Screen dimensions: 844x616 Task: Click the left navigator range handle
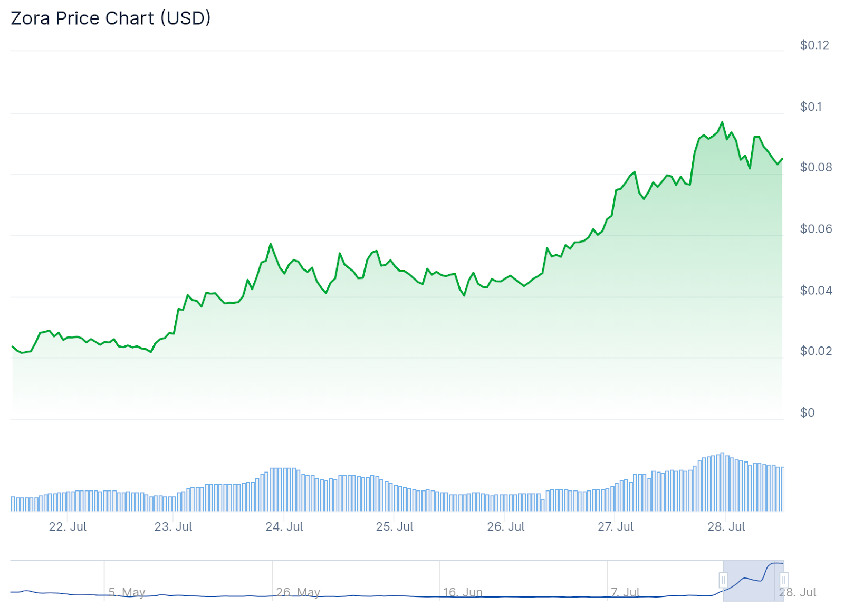[x=723, y=580]
